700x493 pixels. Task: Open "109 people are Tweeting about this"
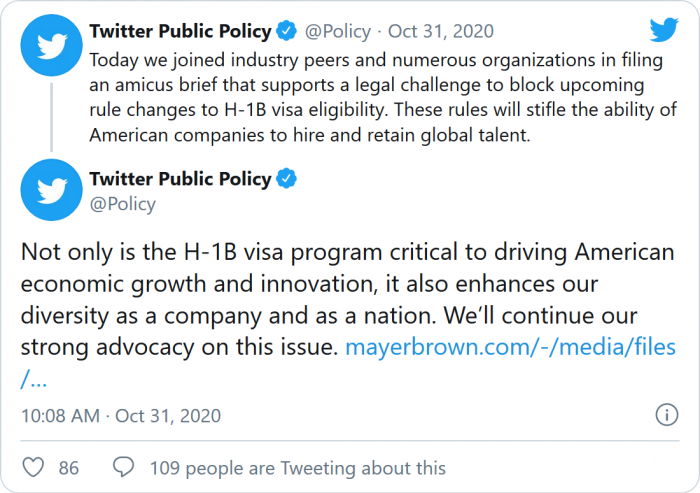point(297,468)
